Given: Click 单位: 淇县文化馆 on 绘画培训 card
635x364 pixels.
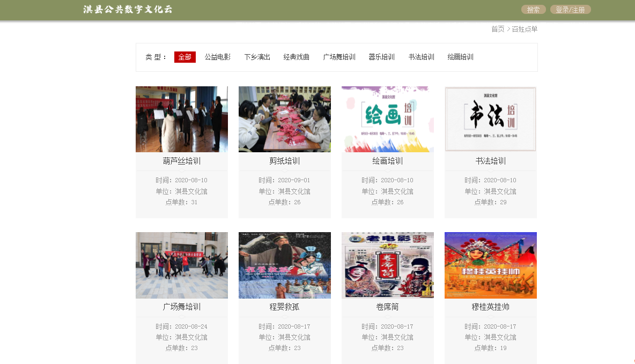Looking at the screenshot, I should click(388, 191).
